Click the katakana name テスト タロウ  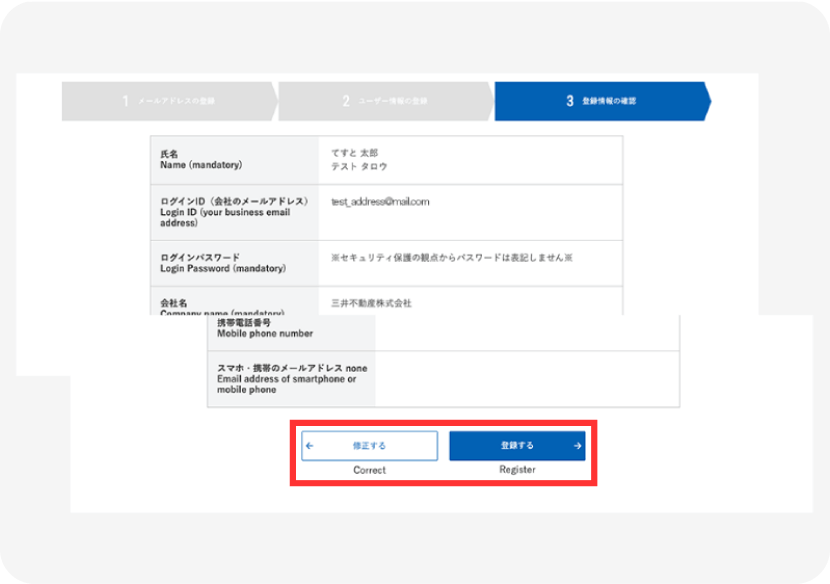tap(359, 166)
